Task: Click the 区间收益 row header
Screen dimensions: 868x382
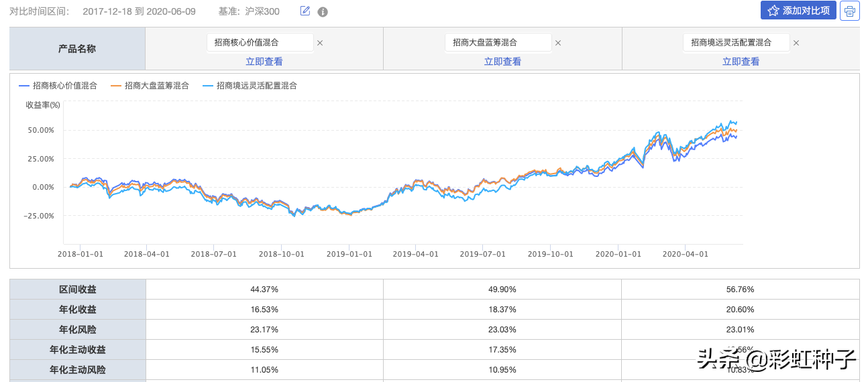Action: 78,290
